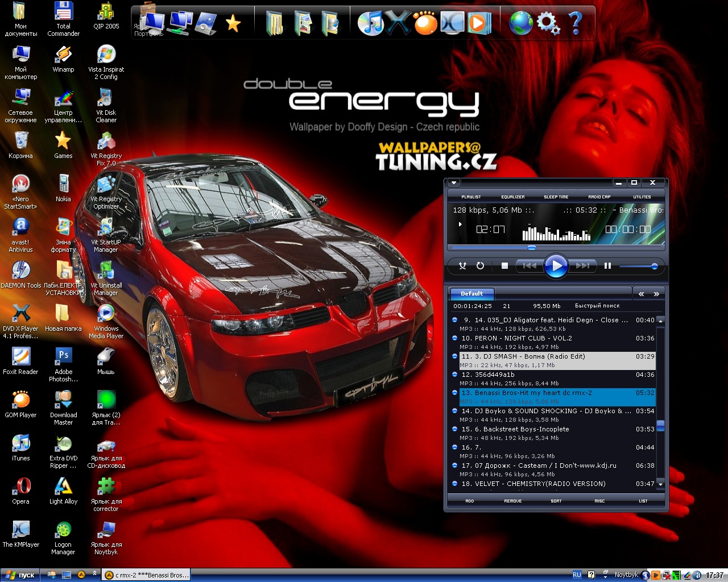Select the Default playlist tab
Image resolution: width=728 pixels, height=582 pixels.
tap(471, 294)
